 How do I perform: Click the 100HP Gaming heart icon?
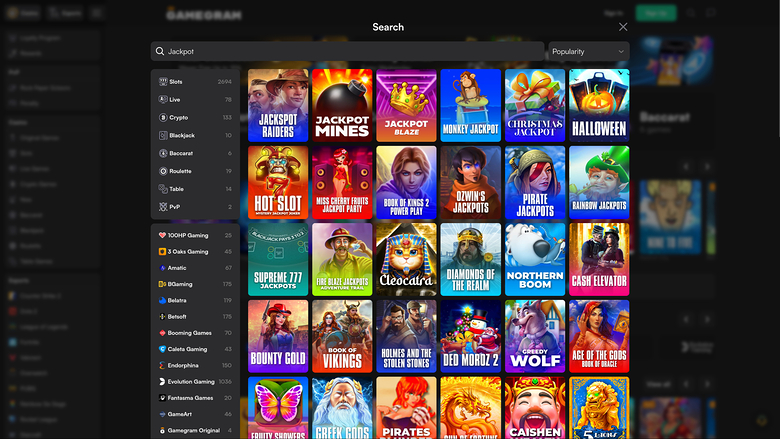point(162,235)
